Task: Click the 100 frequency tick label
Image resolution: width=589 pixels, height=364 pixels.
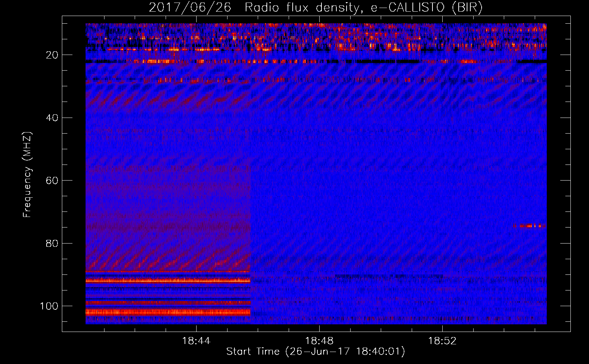Action: 49,306
